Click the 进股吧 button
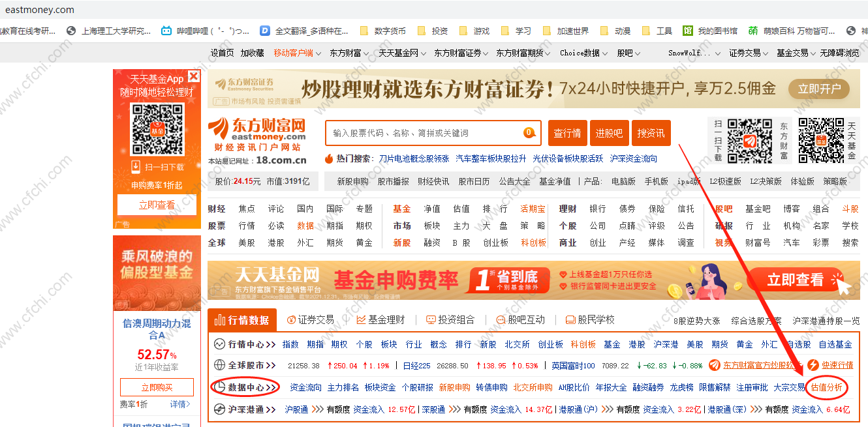 [x=610, y=133]
